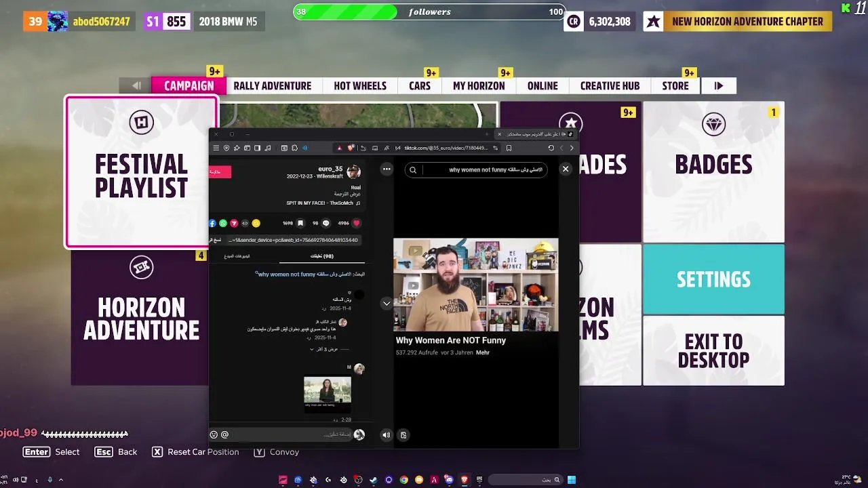Screen dimensions: 868x488
Task: Click the pink follow button near euro_35
Action: [x=220, y=172]
